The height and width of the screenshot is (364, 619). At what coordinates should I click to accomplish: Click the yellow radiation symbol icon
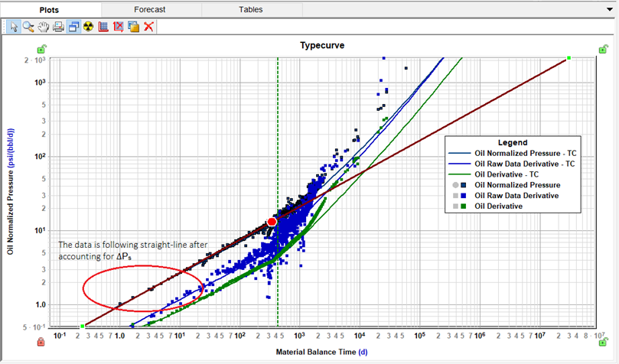(89, 27)
